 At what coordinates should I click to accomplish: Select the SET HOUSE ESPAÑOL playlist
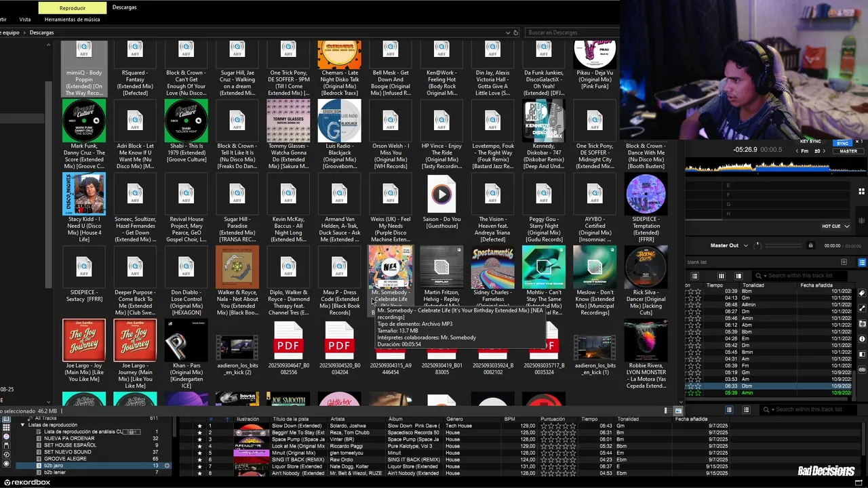[x=68, y=445]
